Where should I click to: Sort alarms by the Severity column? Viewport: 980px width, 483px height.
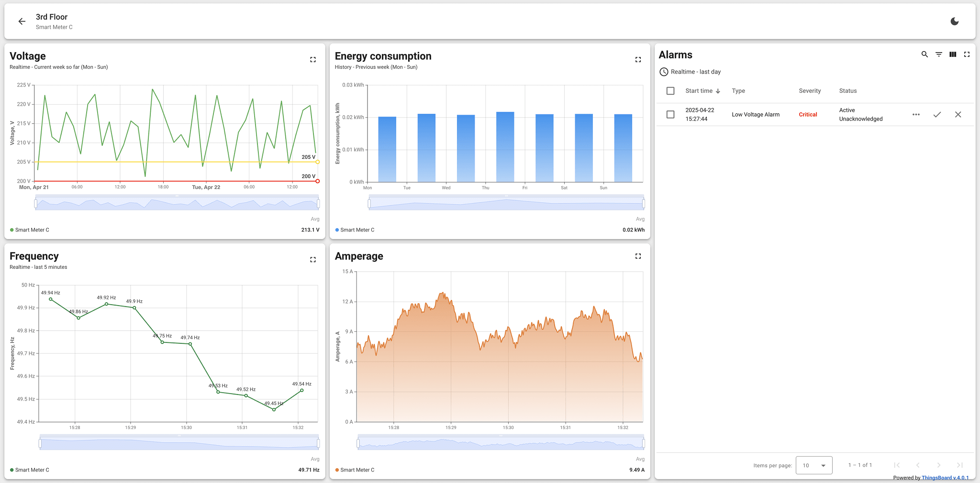[x=810, y=91]
